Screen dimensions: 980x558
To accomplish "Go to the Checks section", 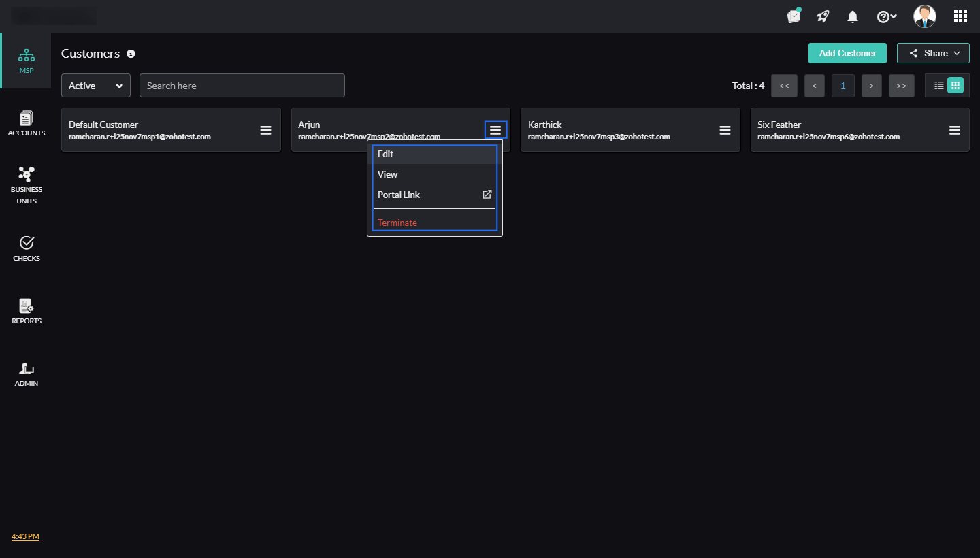I will coord(26,247).
